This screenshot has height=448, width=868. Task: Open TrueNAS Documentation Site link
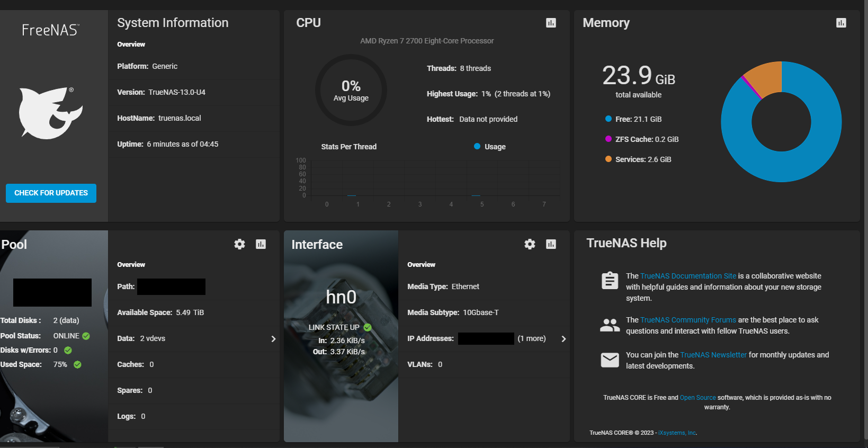[688, 276]
